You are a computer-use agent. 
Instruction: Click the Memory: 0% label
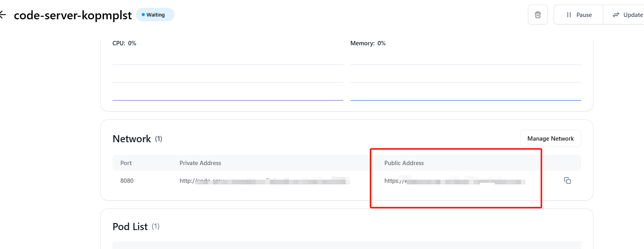pos(368,43)
